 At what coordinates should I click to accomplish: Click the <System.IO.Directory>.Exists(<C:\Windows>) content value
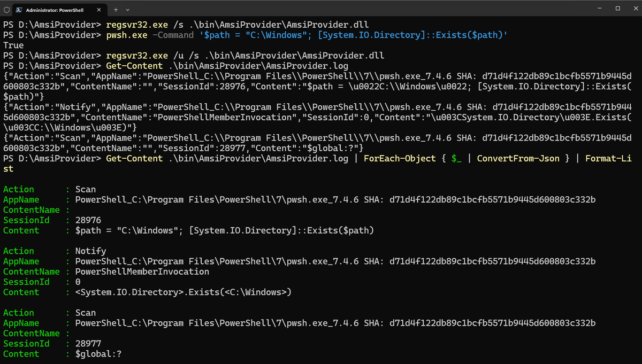(x=184, y=292)
